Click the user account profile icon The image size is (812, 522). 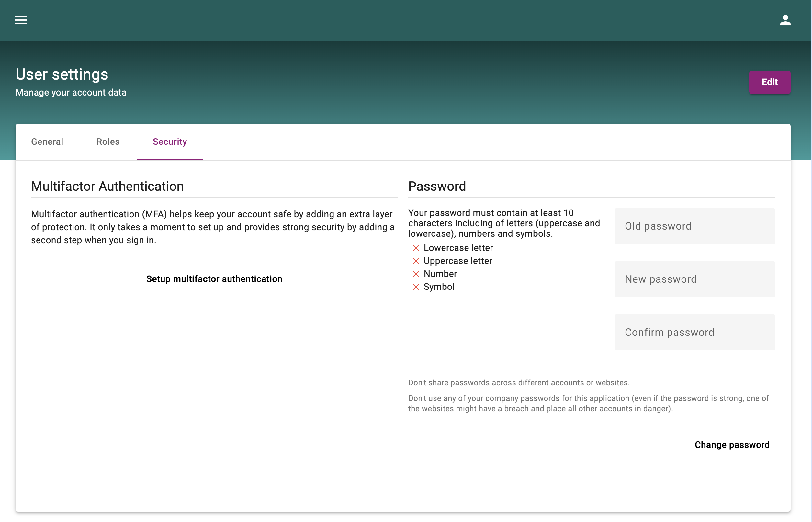click(785, 20)
